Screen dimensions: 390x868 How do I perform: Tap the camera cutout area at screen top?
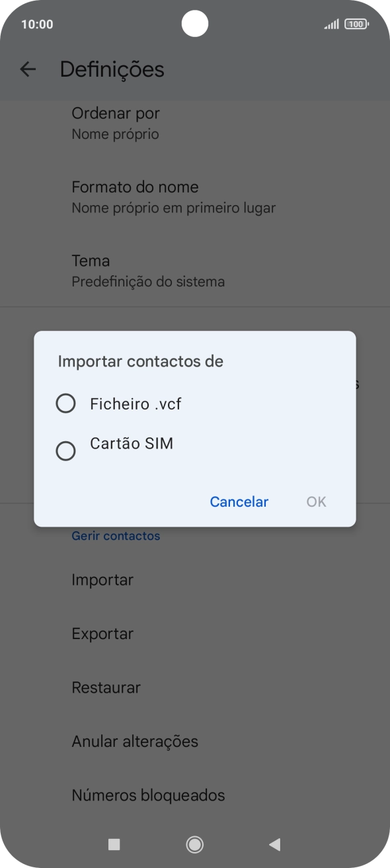coord(195,24)
